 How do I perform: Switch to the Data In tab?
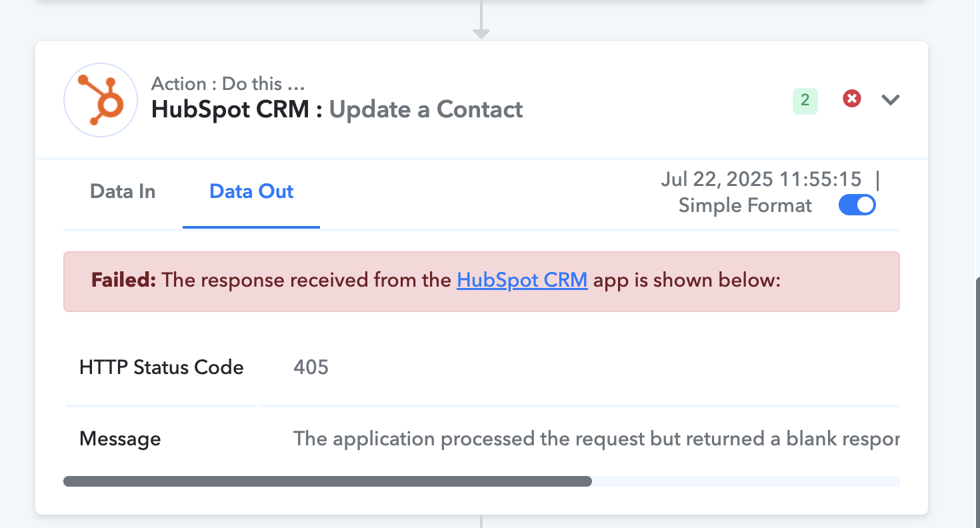123,191
